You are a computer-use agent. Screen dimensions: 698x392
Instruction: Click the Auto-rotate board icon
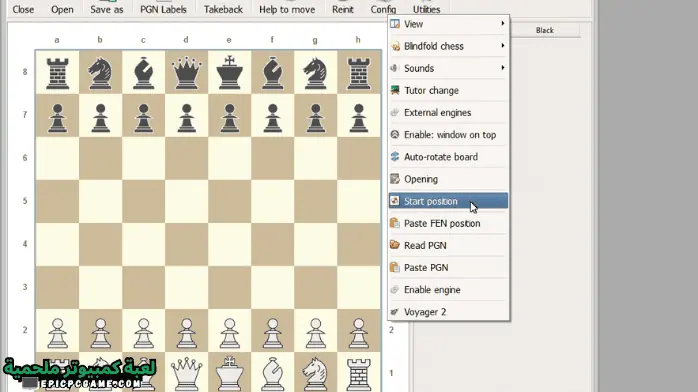[x=395, y=157]
